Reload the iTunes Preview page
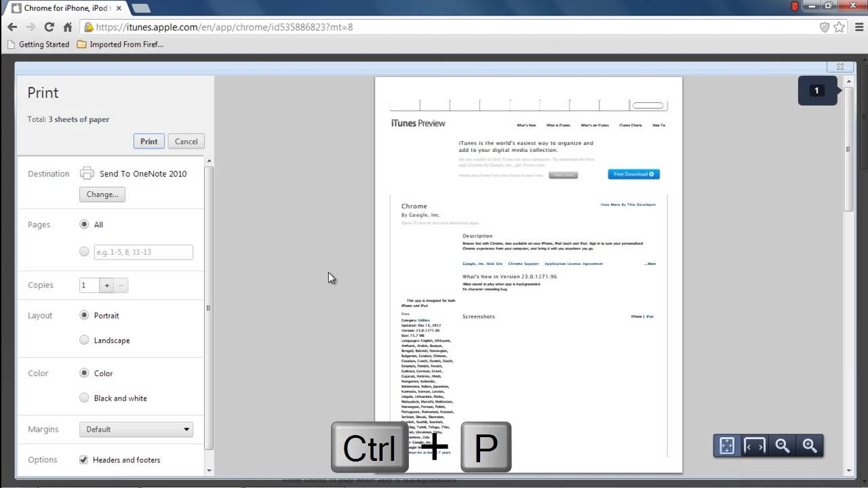The image size is (868, 488). [x=47, y=28]
